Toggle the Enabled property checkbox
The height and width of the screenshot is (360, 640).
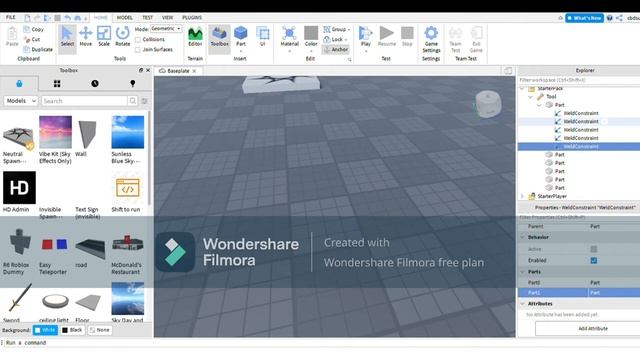point(593,260)
